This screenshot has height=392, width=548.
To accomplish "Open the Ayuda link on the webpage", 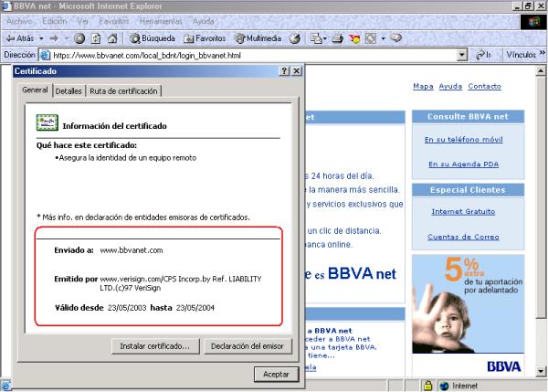I will [450, 86].
